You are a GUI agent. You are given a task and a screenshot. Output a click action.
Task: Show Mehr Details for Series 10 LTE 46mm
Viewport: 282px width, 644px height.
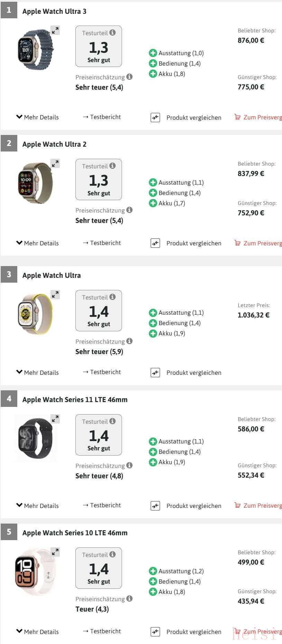pyautogui.click(x=38, y=632)
